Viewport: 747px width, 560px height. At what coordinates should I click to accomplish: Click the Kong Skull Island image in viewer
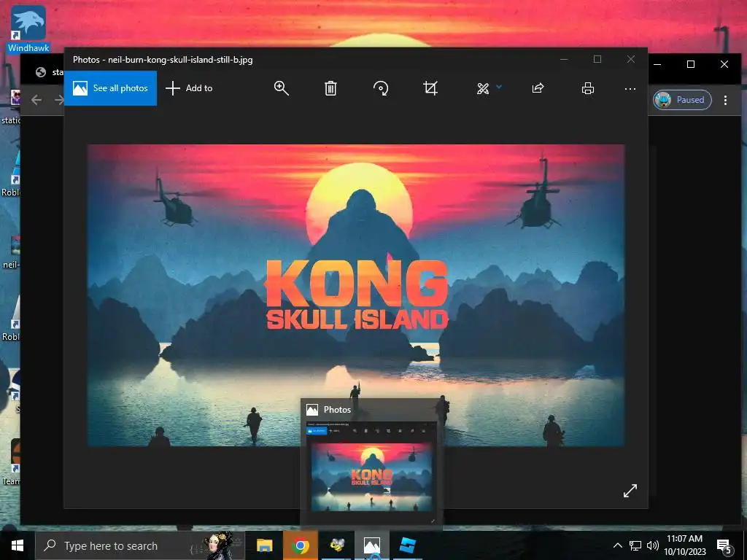(x=356, y=295)
